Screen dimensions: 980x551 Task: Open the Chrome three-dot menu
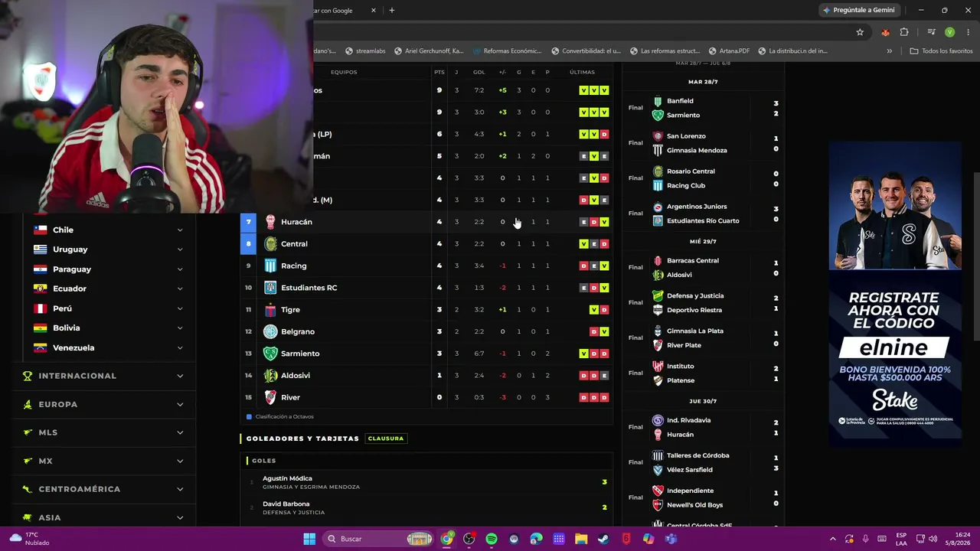[967, 32]
